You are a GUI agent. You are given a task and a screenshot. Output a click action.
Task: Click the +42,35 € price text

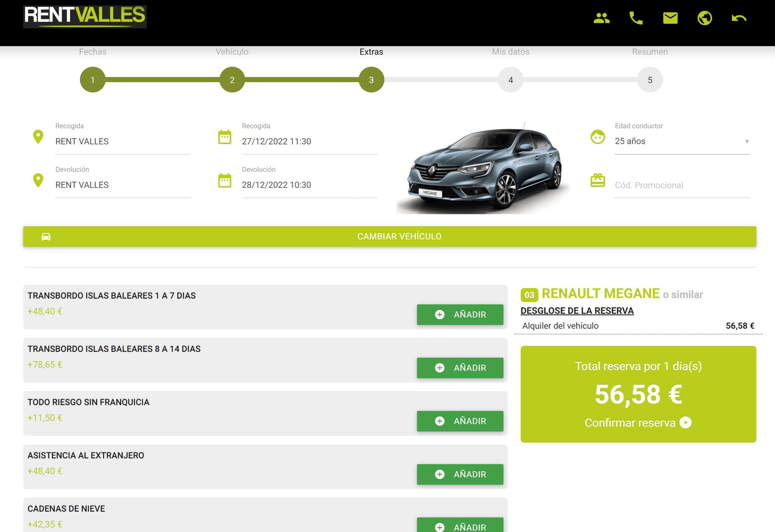click(45, 524)
